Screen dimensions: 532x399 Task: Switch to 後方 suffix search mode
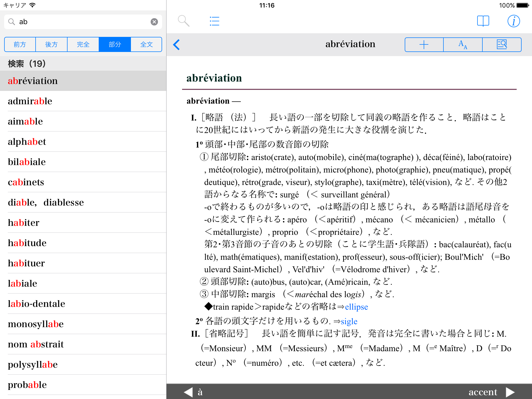coord(51,45)
